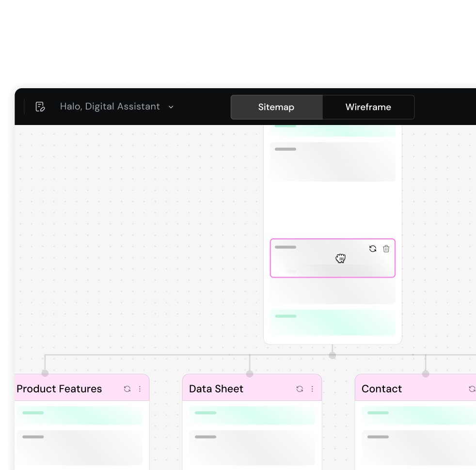Switch to the Sitemap view

276,107
